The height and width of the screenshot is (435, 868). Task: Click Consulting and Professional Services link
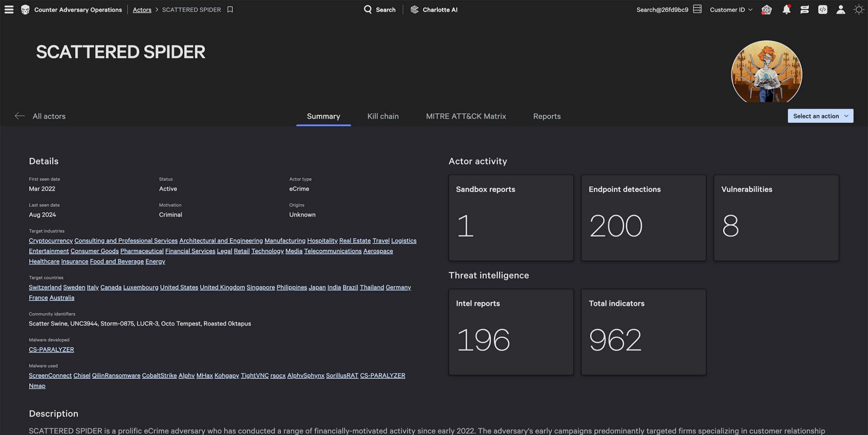[x=126, y=241]
